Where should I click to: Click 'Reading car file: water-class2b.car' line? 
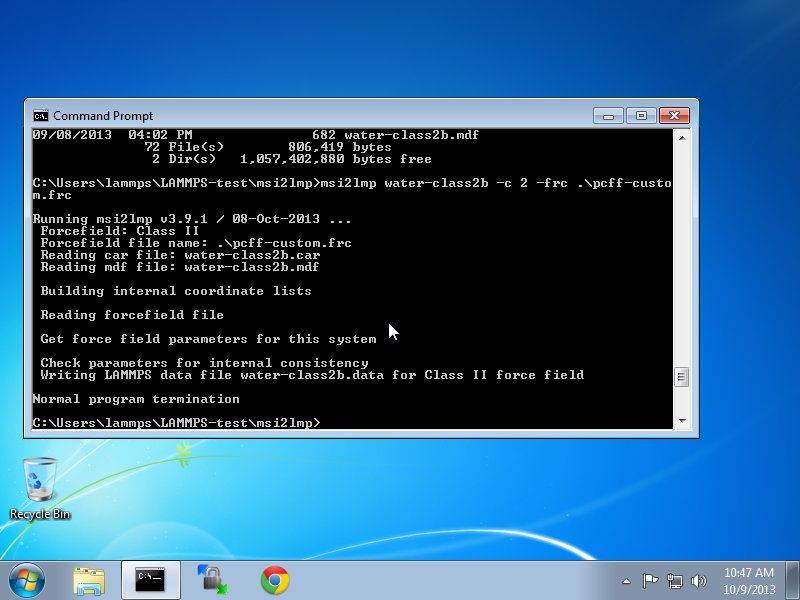coord(180,255)
